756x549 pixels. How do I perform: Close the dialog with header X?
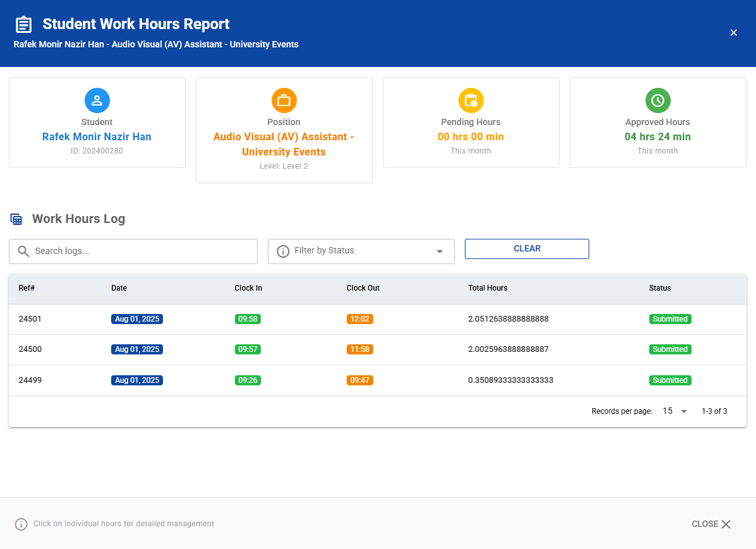pyautogui.click(x=733, y=33)
